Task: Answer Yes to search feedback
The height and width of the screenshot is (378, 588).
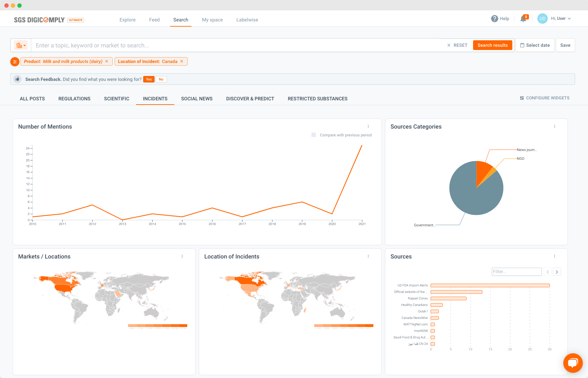Action: [149, 79]
